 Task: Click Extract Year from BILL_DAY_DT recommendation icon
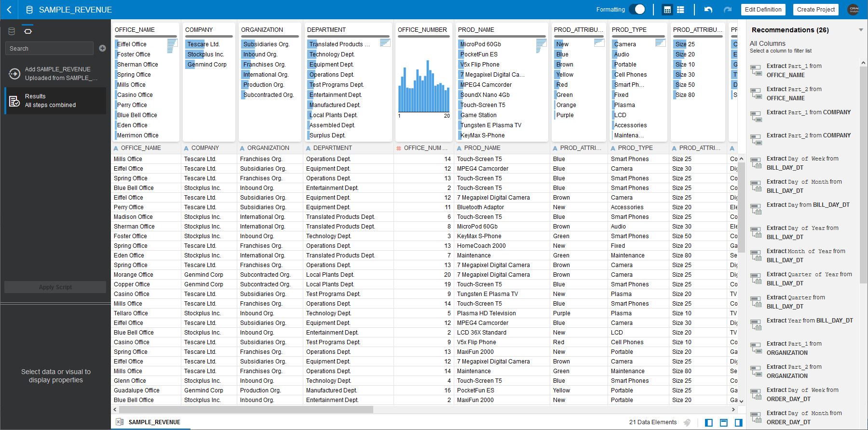[756, 325]
